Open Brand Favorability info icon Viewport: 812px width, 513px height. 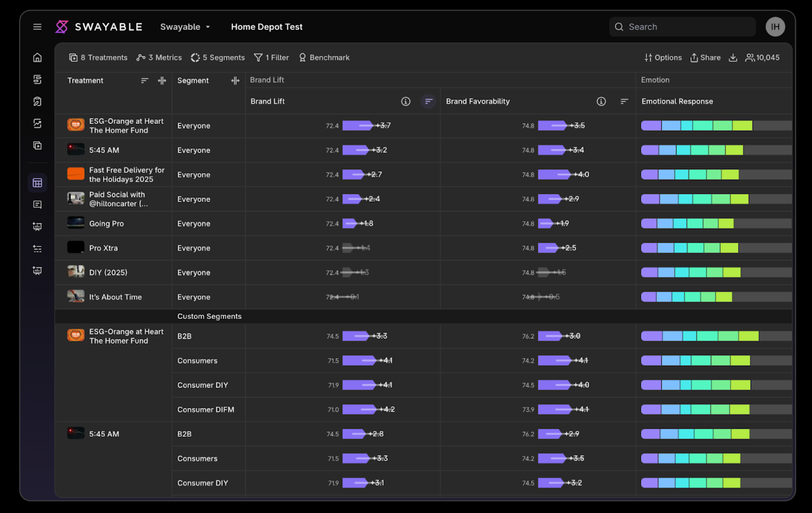click(x=601, y=102)
